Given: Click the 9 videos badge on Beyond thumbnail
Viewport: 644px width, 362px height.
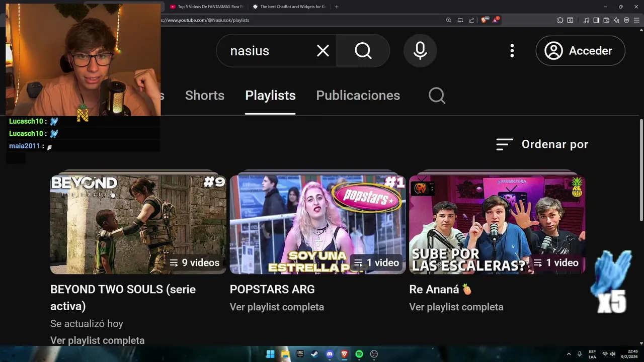Looking at the screenshot, I should 195,262.
